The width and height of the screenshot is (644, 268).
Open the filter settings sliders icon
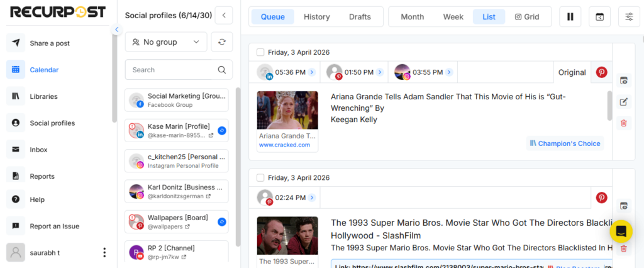(x=630, y=17)
